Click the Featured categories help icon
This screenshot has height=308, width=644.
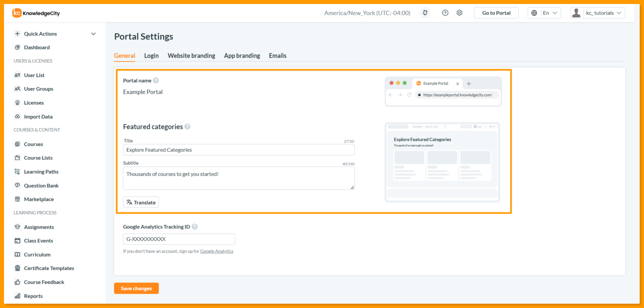[188, 127]
